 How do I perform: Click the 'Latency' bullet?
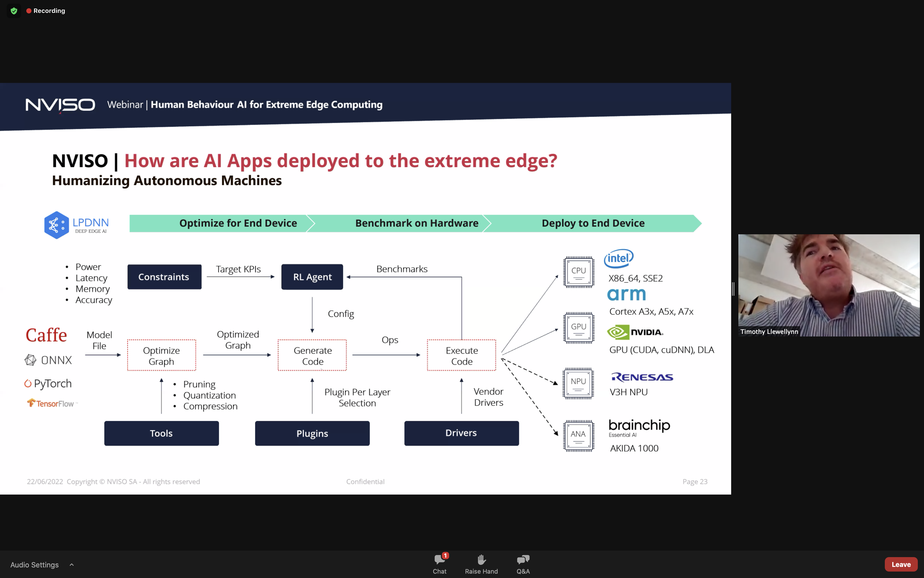[91, 278]
